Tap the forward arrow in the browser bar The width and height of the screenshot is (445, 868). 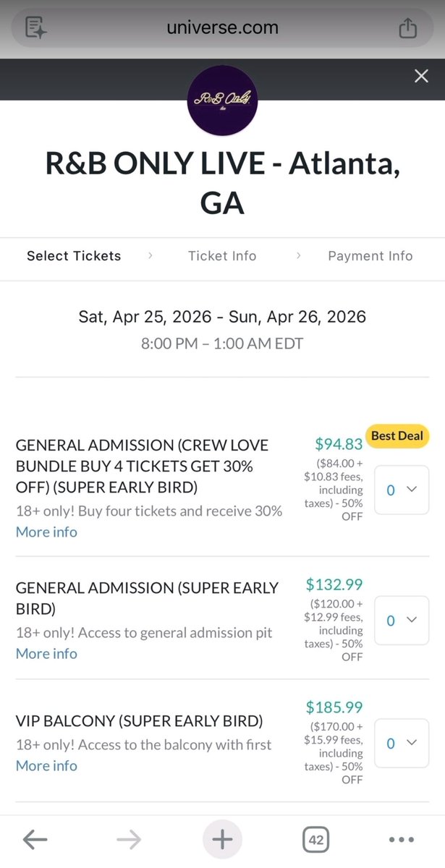point(129,840)
